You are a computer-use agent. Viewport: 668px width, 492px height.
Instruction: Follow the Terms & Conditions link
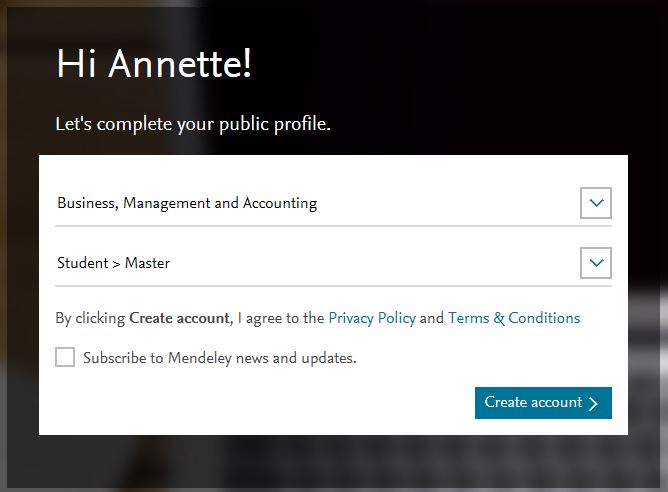tap(514, 318)
